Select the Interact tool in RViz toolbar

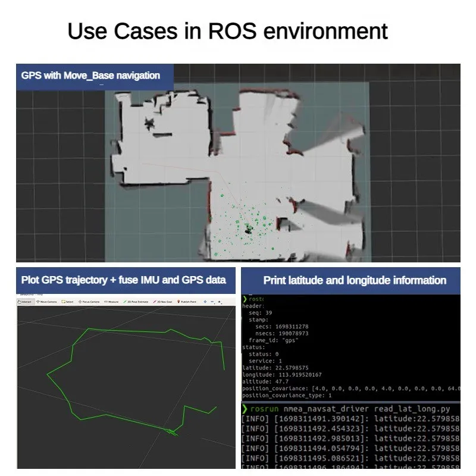click(x=25, y=302)
